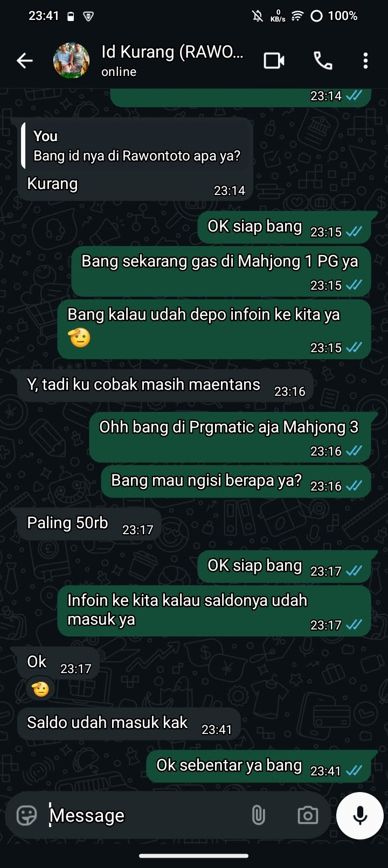Open the camera from message bar

pyautogui.click(x=308, y=815)
